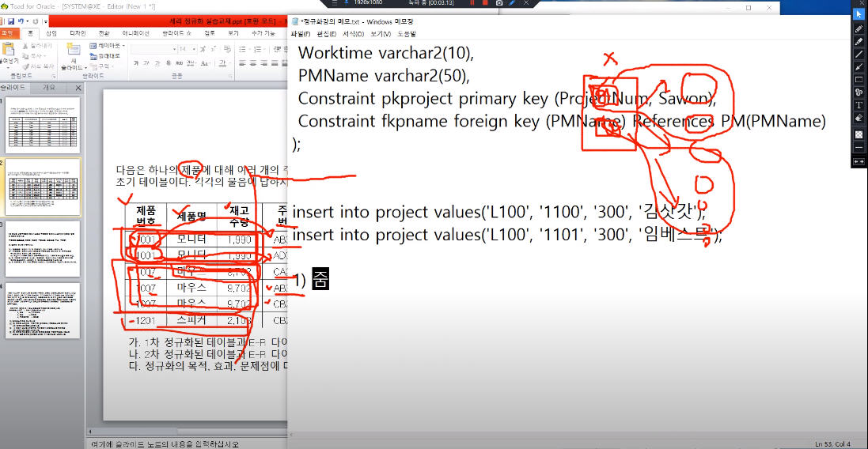This screenshot has width=868, height=449.
Task: Select the highlighter marker tool
Action: (859, 41)
